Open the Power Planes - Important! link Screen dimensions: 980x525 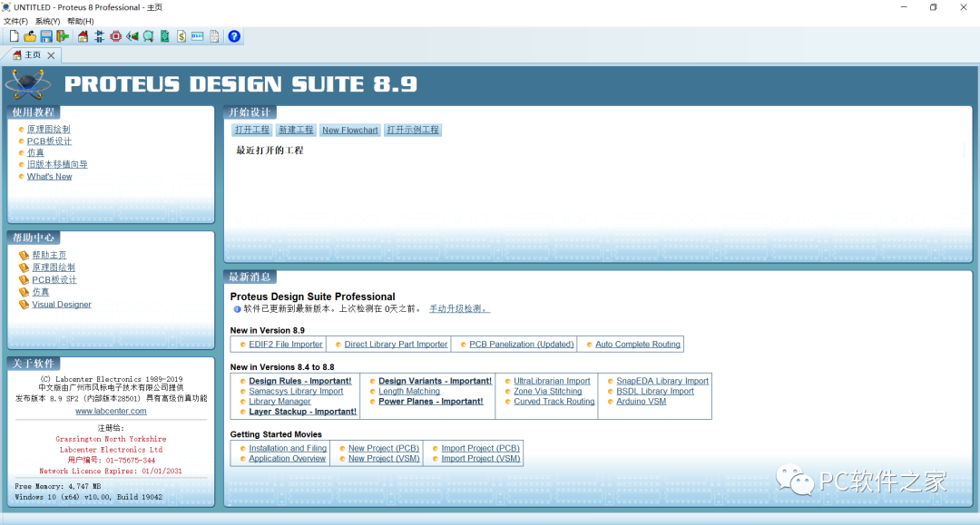pyautogui.click(x=431, y=402)
